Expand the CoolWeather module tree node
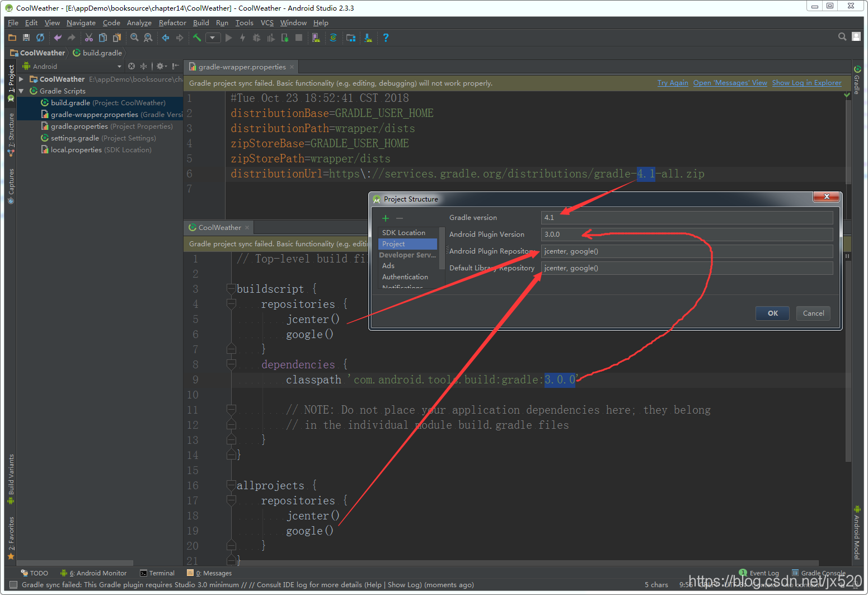 [x=21, y=79]
